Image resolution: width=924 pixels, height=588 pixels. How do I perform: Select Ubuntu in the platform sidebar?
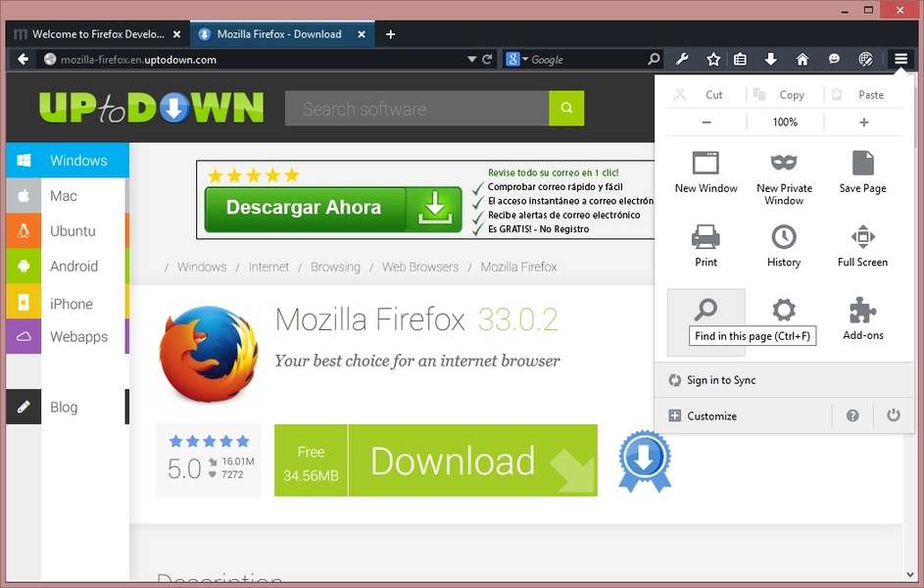(73, 231)
